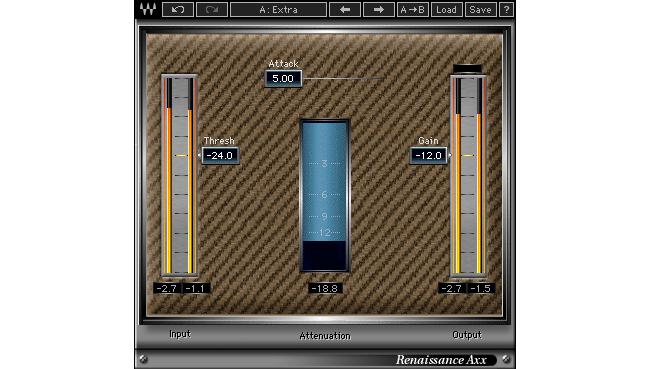Open the Load preset menu
650x369 pixels.
pos(446,10)
